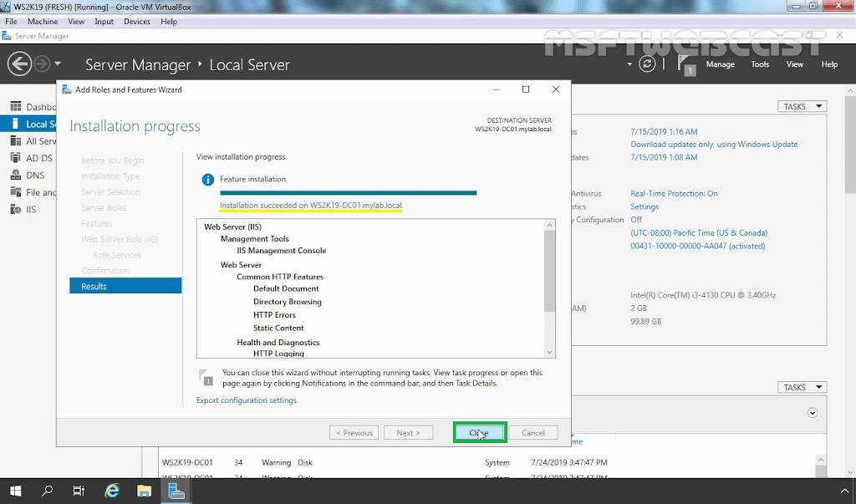Refresh Server Manager with the refresh icon
The image size is (856, 504).
coord(647,64)
